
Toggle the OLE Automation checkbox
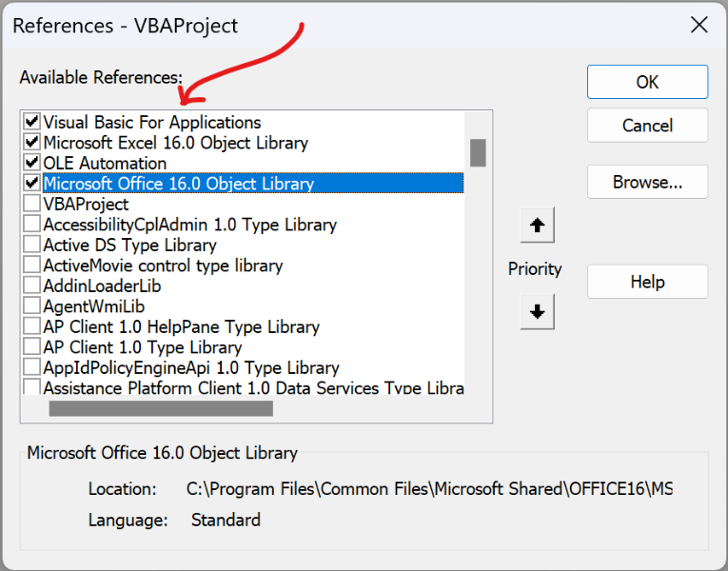point(31,163)
